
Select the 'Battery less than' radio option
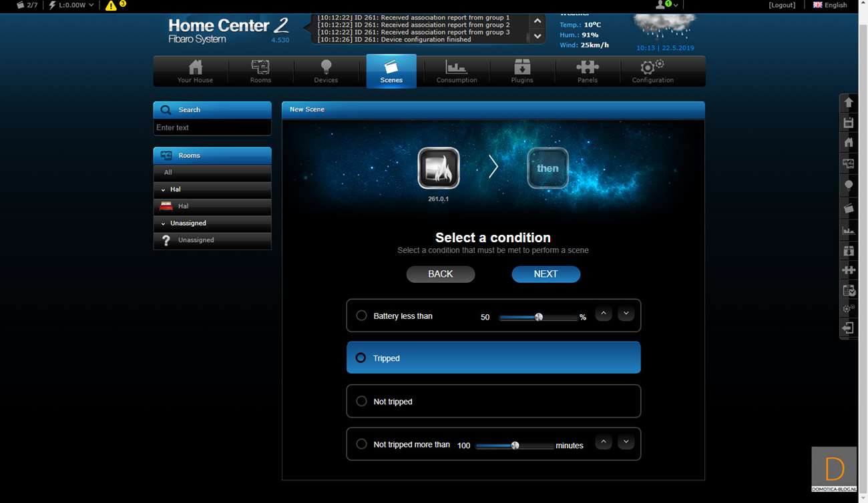tap(361, 316)
